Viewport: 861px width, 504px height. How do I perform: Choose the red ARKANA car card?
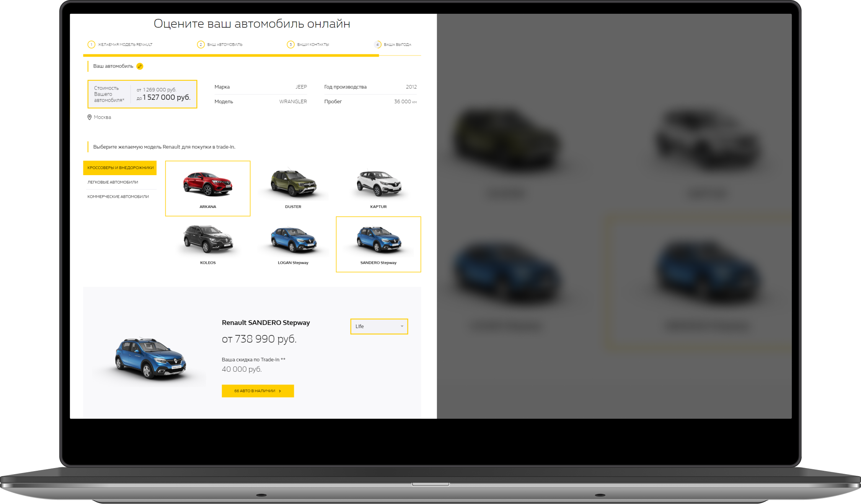pos(208,189)
